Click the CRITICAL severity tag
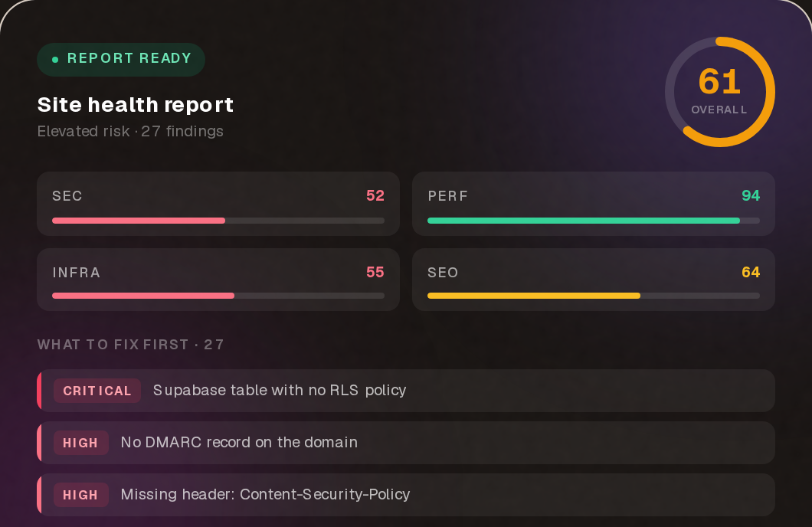Viewport: 812px width, 527px height. click(x=97, y=391)
